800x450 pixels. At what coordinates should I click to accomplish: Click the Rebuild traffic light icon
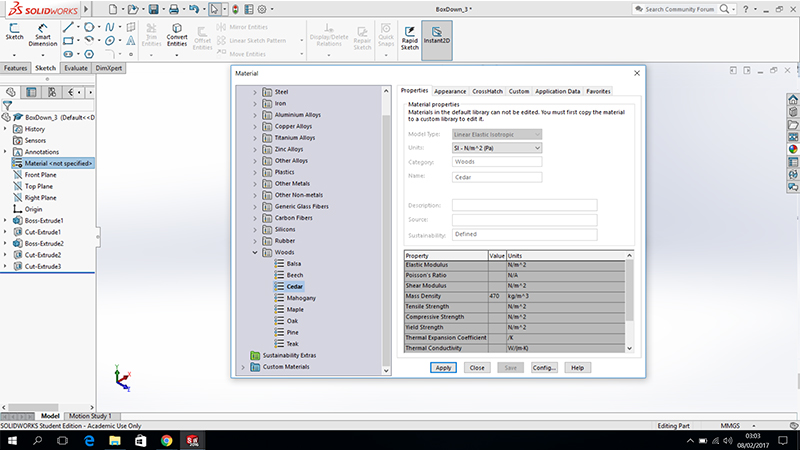tap(235, 9)
